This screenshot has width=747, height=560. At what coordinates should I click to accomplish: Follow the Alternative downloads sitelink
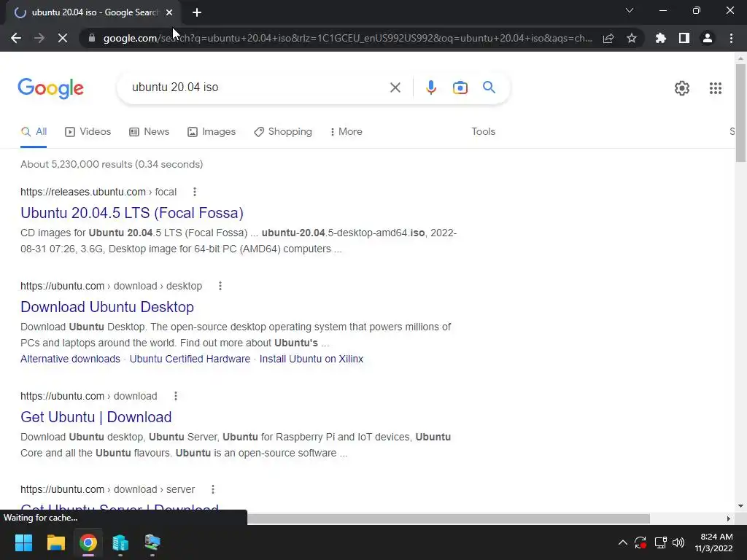pyautogui.click(x=70, y=359)
